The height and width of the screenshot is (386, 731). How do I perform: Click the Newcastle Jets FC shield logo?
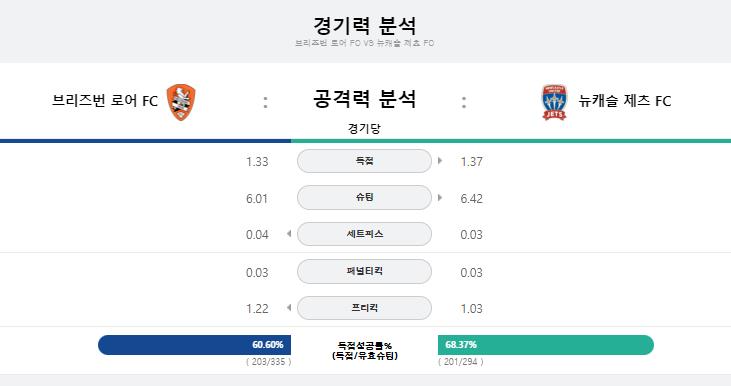point(554,102)
